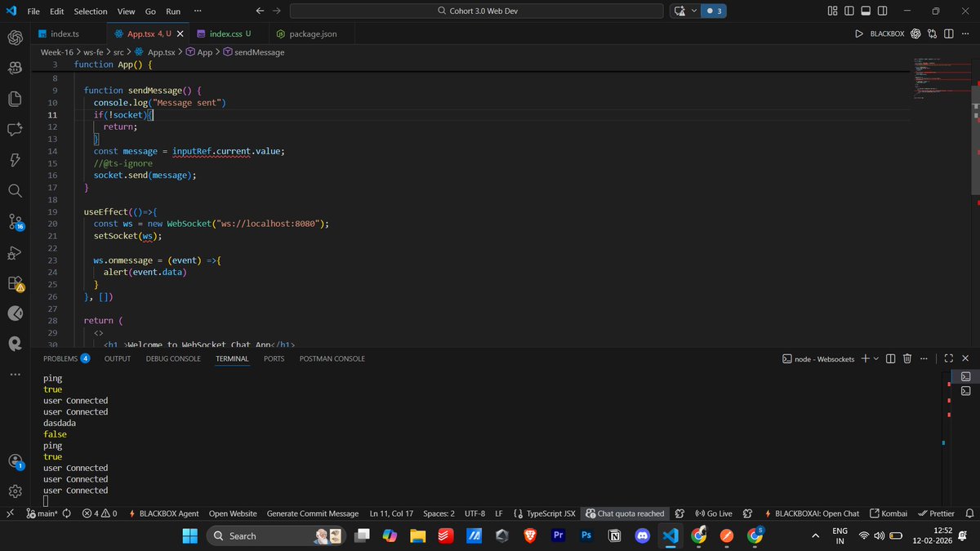Click the Run Code play icon

(x=858, y=34)
